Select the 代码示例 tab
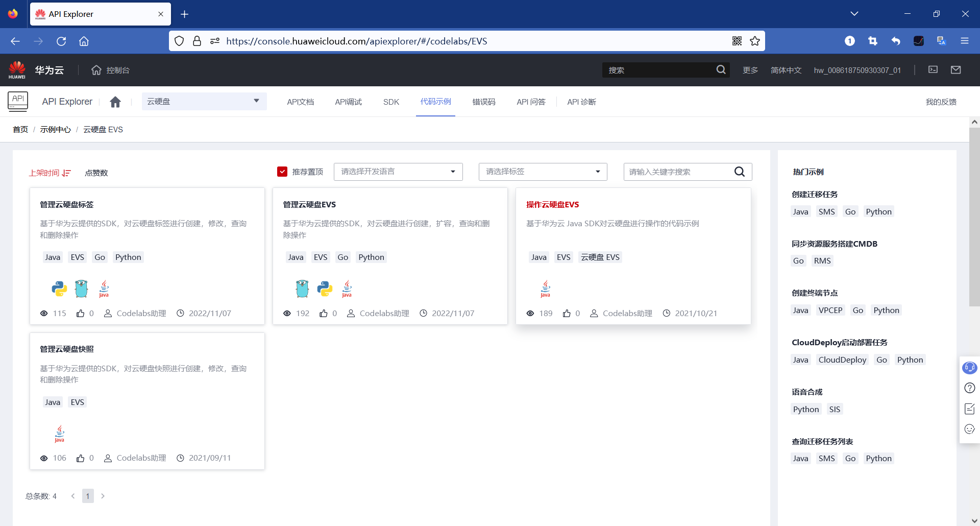This screenshot has height=526, width=980. [436, 102]
